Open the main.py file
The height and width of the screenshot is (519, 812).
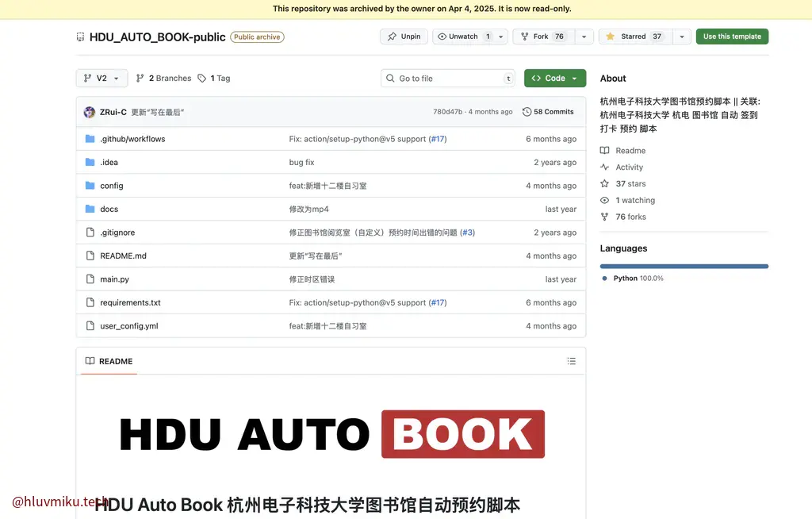(x=114, y=279)
